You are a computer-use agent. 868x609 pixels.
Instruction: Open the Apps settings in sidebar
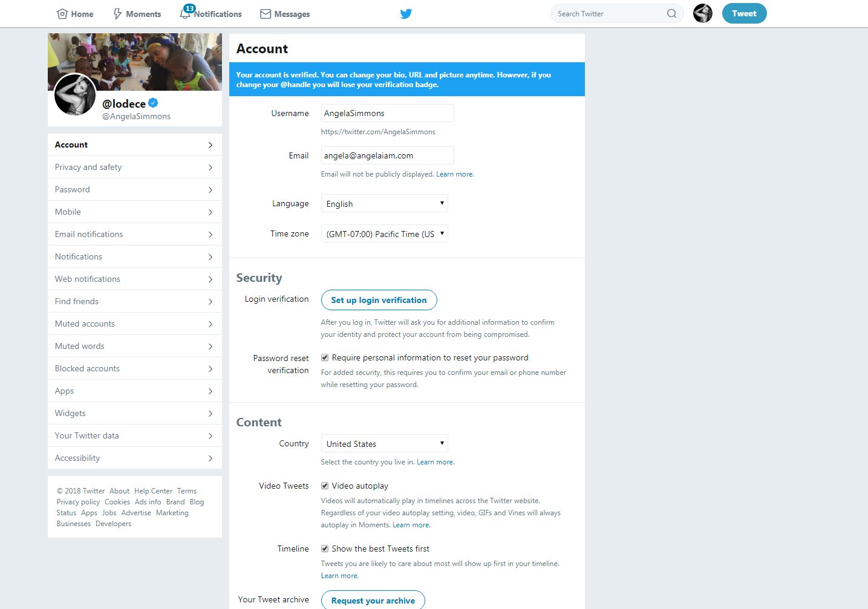click(x=135, y=391)
